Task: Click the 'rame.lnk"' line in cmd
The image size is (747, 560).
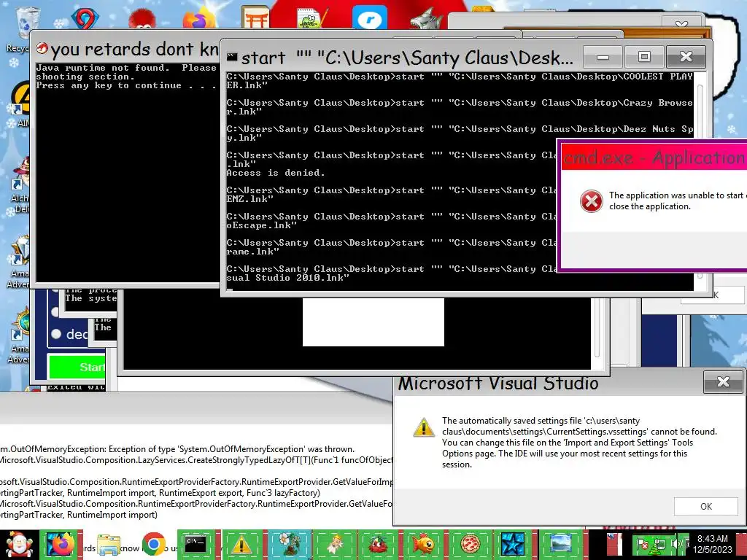Action: pyautogui.click(x=252, y=252)
